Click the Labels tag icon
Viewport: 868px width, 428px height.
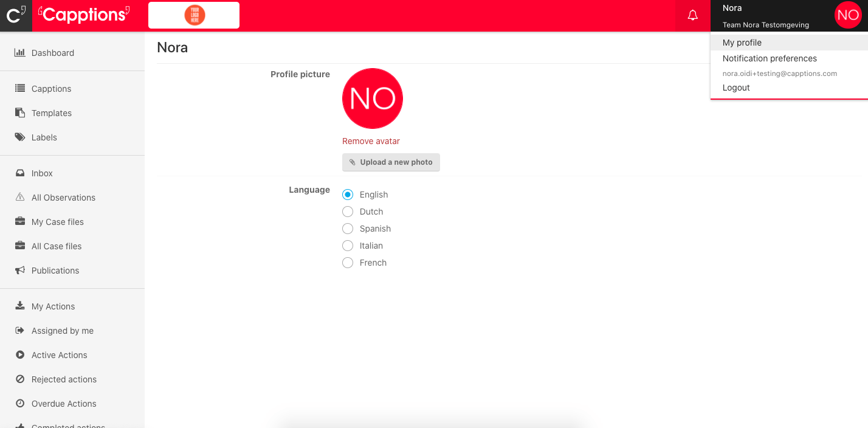click(19, 137)
